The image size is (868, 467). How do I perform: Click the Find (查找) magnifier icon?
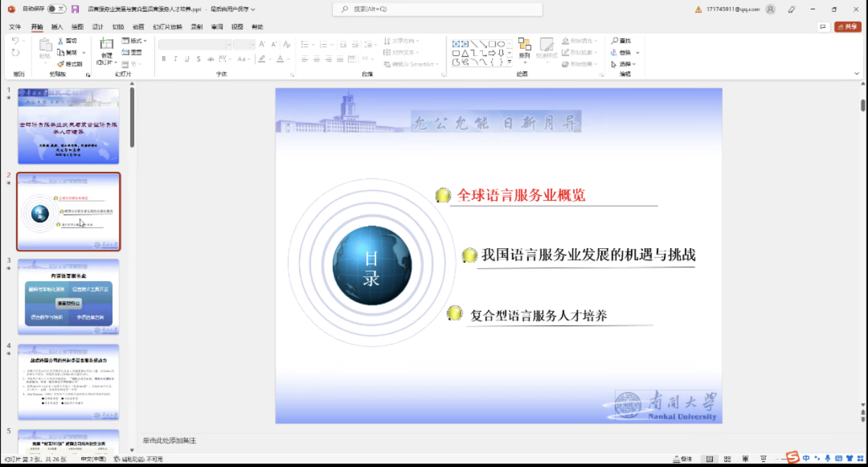tap(614, 41)
